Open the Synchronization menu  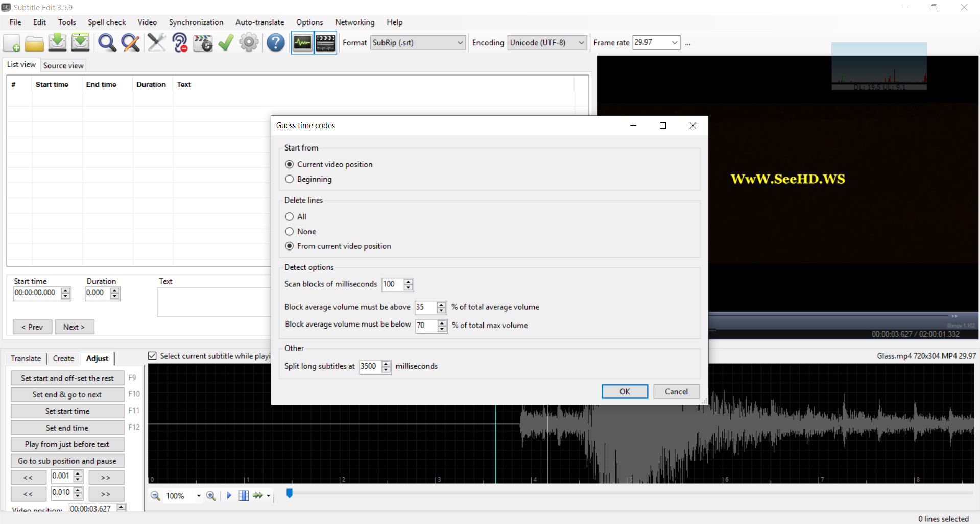point(196,22)
